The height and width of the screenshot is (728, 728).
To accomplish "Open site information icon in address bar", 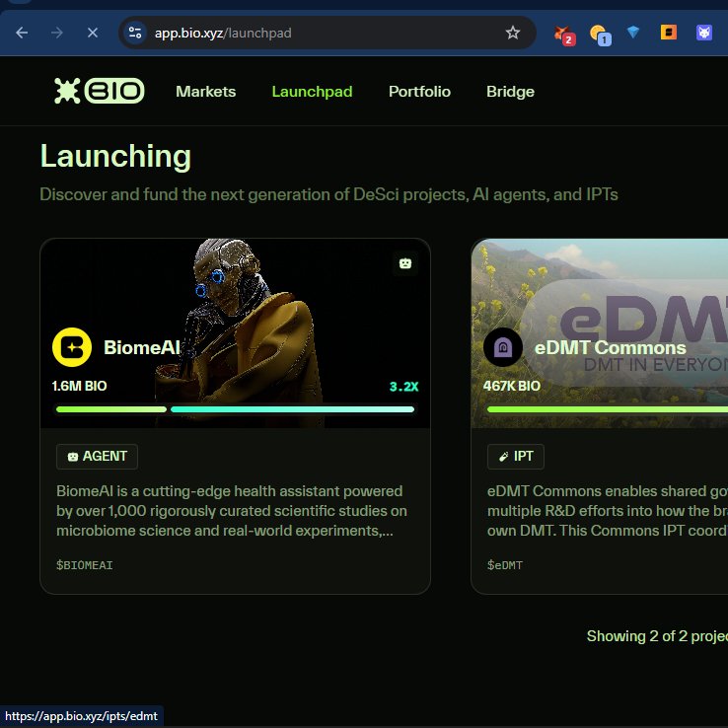I will 135,33.
